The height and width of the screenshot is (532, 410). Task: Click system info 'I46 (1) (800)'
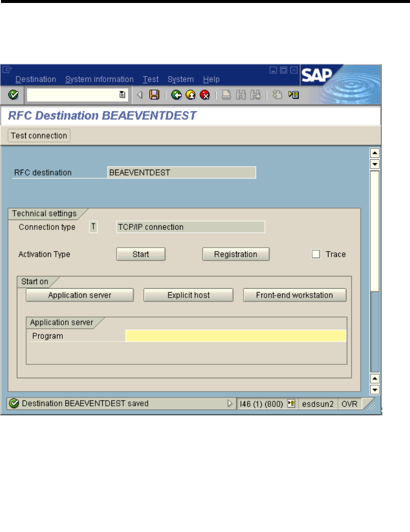click(261, 404)
